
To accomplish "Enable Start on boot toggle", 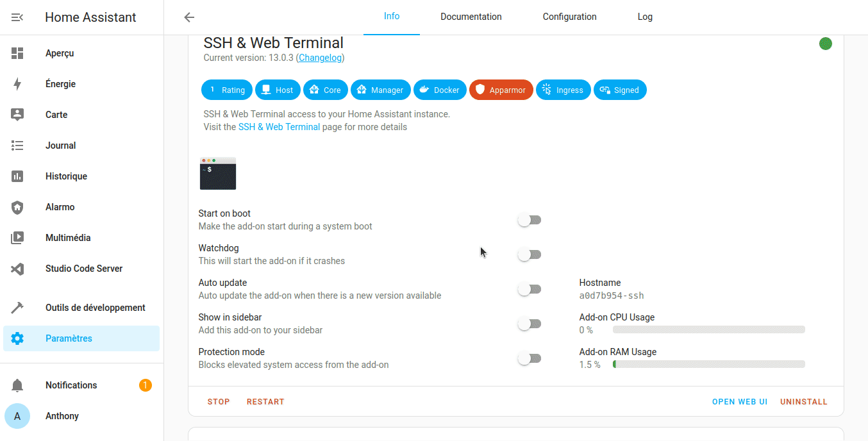I will [x=530, y=220].
